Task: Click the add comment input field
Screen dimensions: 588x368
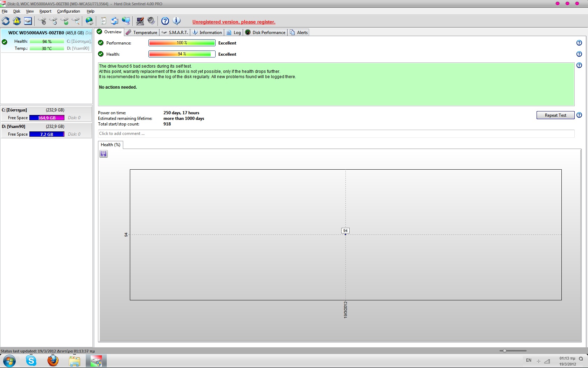Action: click(x=336, y=134)
